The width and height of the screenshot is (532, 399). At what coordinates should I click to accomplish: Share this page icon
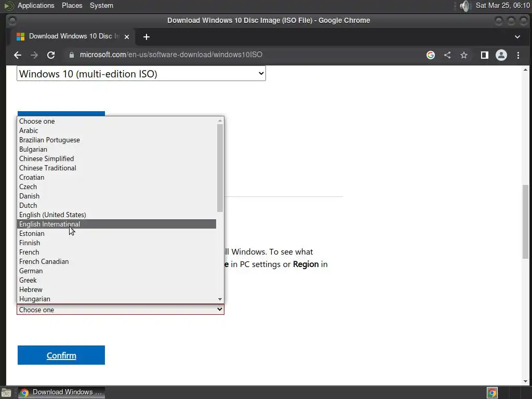click(447, 55)
